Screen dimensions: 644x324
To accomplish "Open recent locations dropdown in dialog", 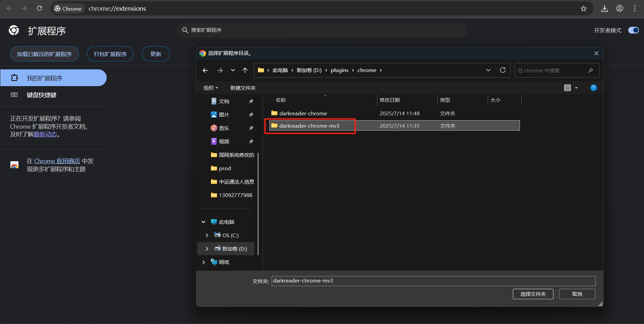I will click(x=233, y=70).
